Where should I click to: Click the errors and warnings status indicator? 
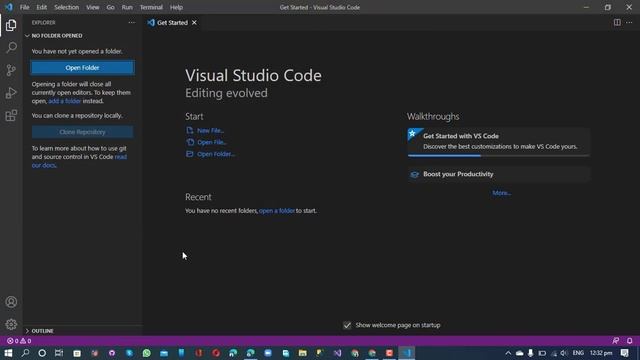19,341
